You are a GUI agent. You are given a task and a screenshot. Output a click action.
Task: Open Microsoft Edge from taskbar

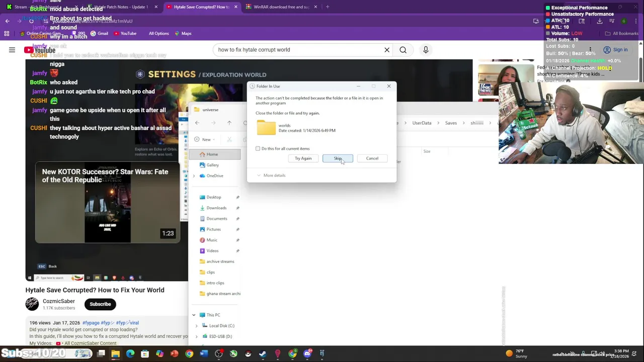(130, 354)
